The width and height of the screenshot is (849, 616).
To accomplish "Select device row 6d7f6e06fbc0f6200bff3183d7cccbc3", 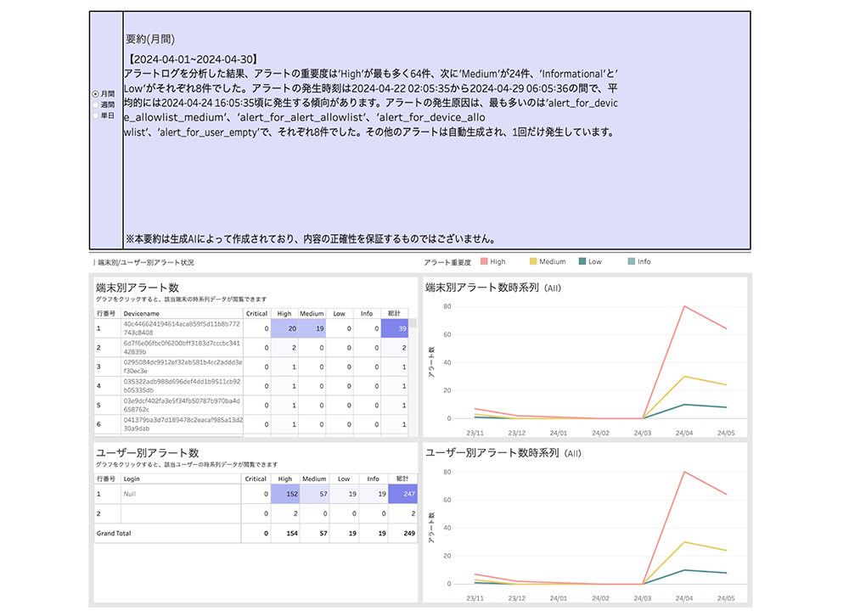I will [x=182, y=348].
